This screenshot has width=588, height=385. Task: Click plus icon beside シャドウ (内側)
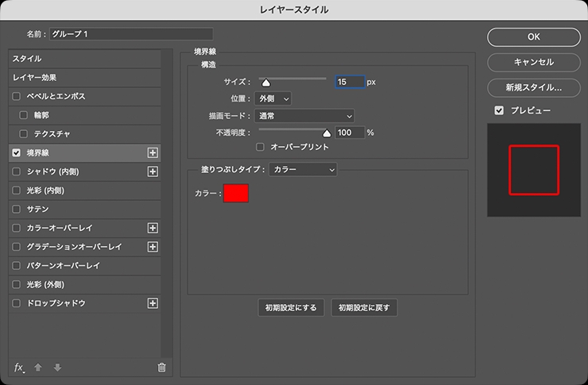[x=153, y=171]
